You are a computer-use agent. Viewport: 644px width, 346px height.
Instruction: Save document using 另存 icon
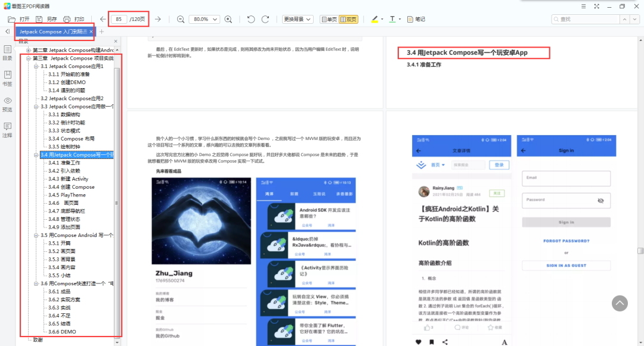(45, 18)
